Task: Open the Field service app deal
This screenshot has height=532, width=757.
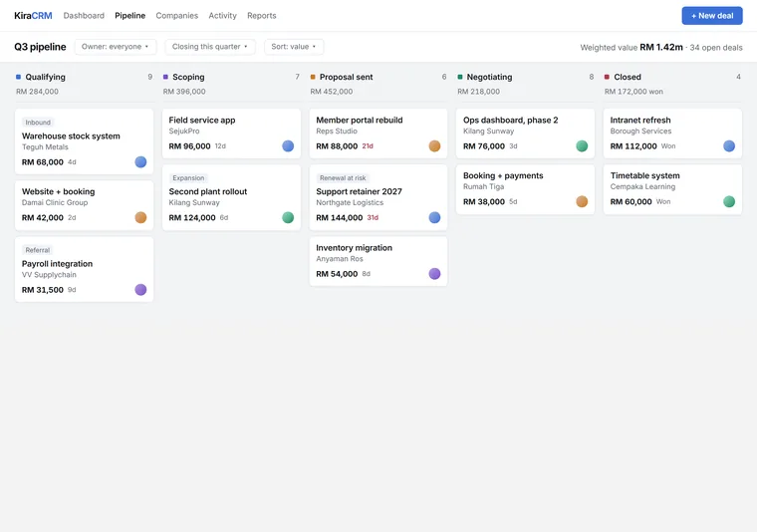Action: click(x=231, y=133)
